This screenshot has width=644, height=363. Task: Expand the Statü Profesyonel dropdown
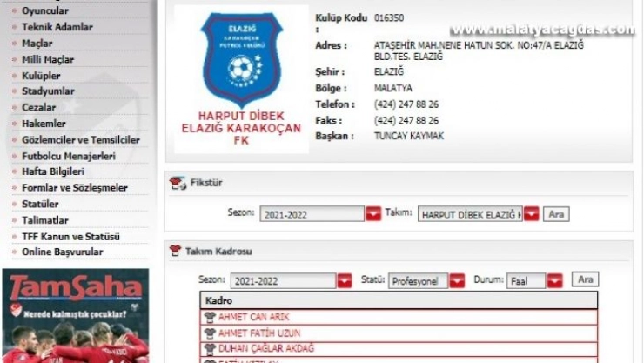coord(457,281)
